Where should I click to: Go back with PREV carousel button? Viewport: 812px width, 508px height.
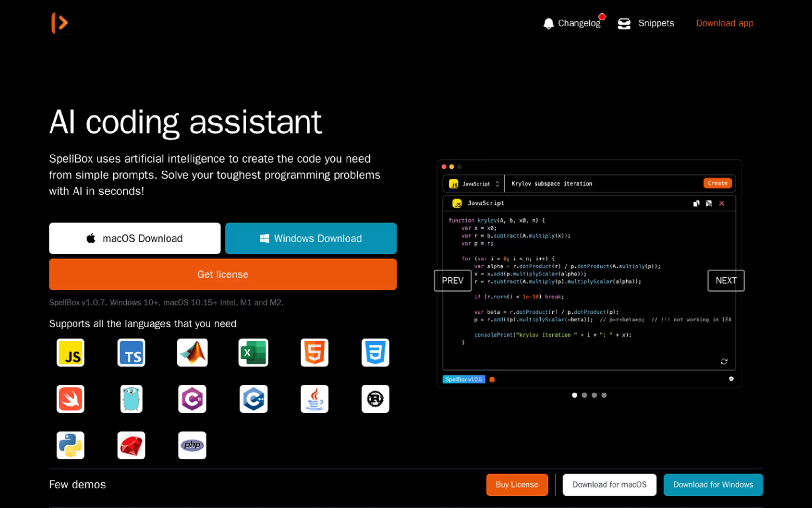pos(452,281)
